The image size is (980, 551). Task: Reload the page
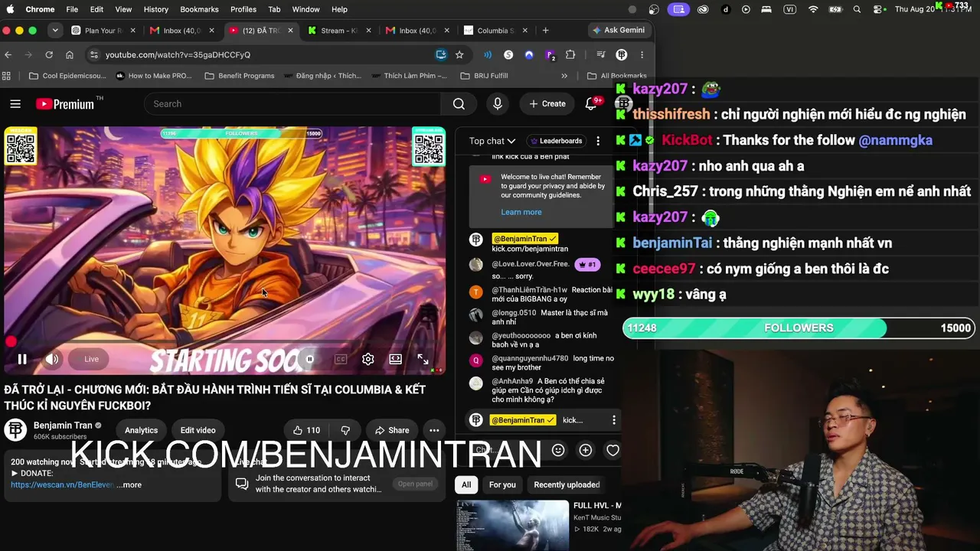click(49, 54)
